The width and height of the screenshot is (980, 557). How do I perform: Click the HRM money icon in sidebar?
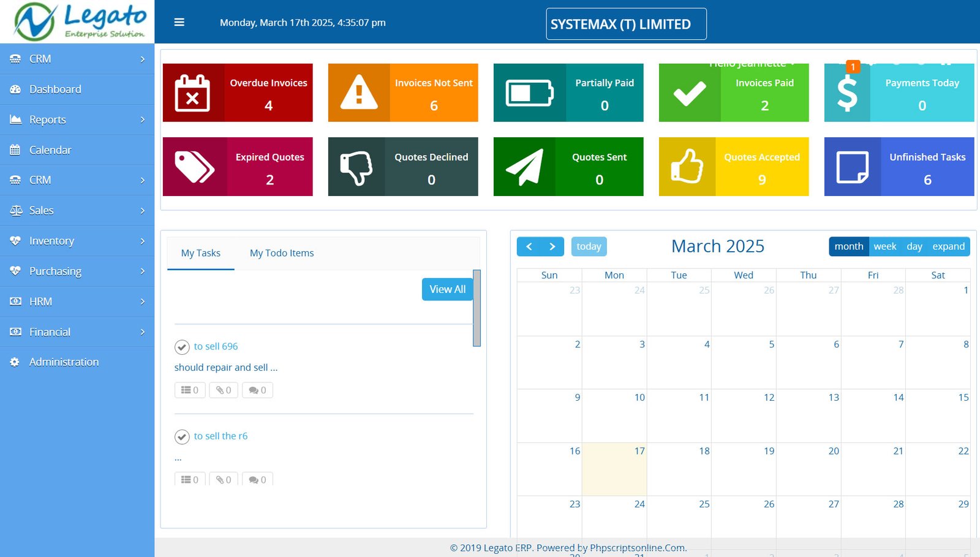tap(15, 301)
